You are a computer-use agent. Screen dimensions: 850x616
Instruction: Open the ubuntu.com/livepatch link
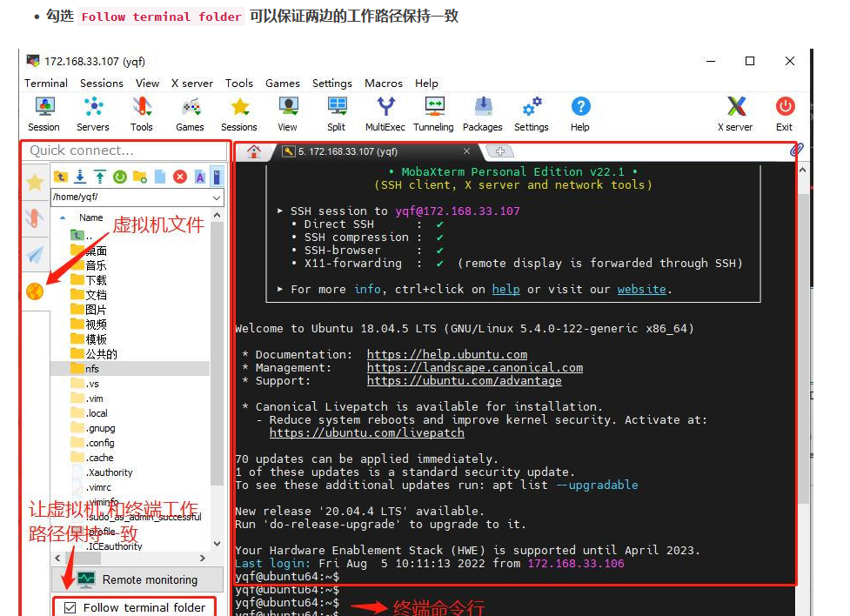[367, 432]
